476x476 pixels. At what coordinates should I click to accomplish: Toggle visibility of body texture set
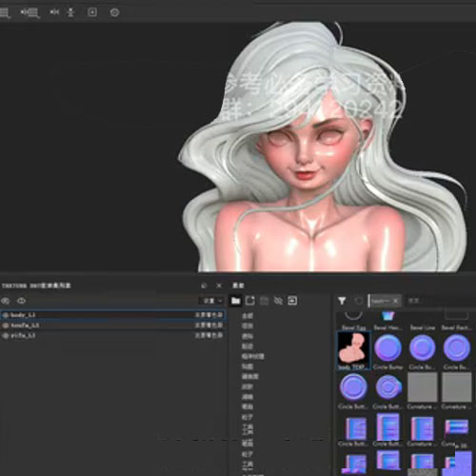click(x=6, y=315)
